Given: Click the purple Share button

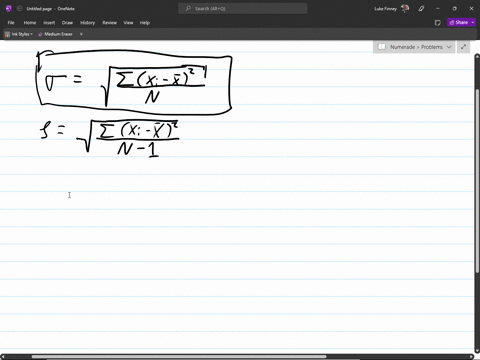Looking at the screenshot, I should (459, 22).
